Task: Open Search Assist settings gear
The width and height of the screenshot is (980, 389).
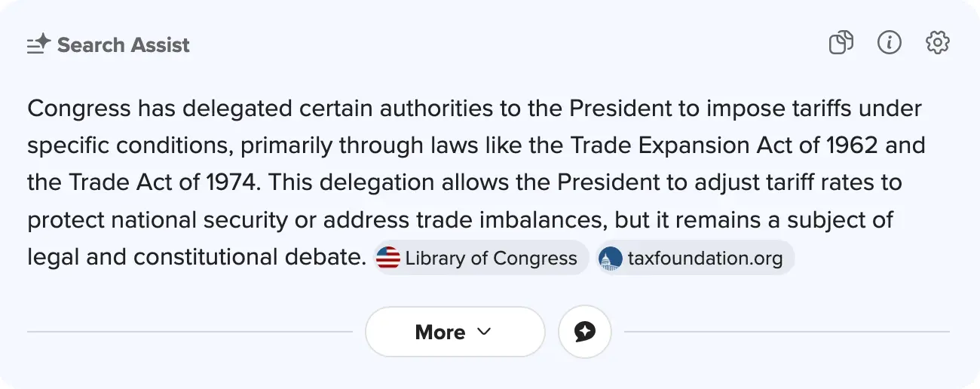Action: tap(938, 43)
